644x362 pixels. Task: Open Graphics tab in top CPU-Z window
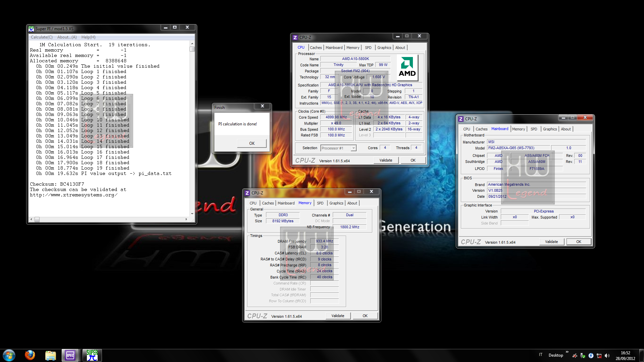coord(384,48)
